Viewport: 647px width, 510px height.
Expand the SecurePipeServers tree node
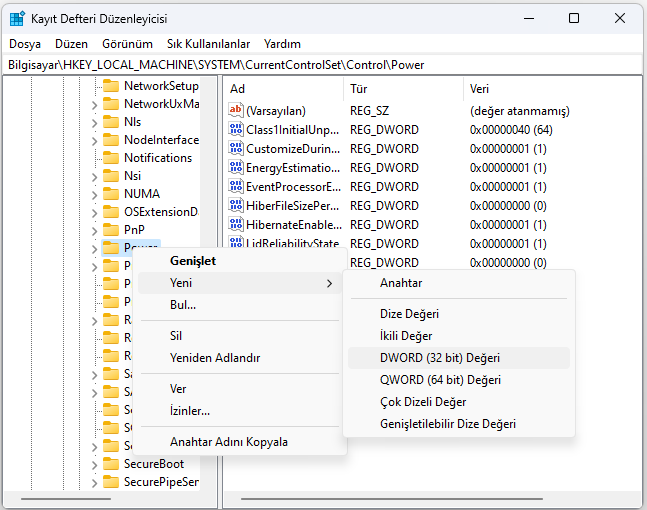coord(94,482)
